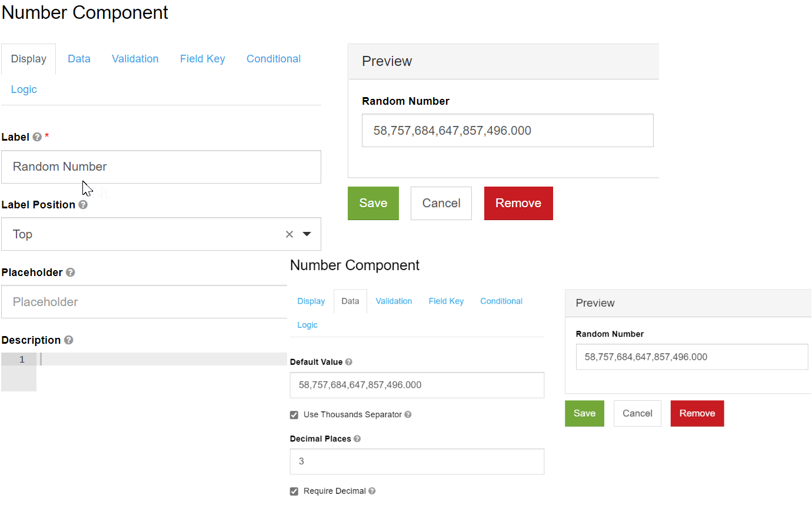Show help tooltip for Require Decimal
The image size is (812, 505).
(x=372, y=491)
